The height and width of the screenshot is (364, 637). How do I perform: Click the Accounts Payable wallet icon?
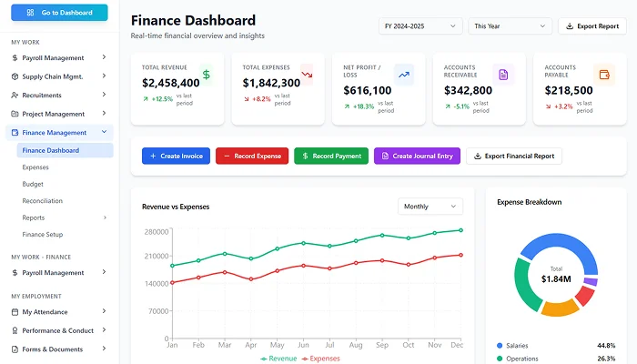[x=603, y=75]
